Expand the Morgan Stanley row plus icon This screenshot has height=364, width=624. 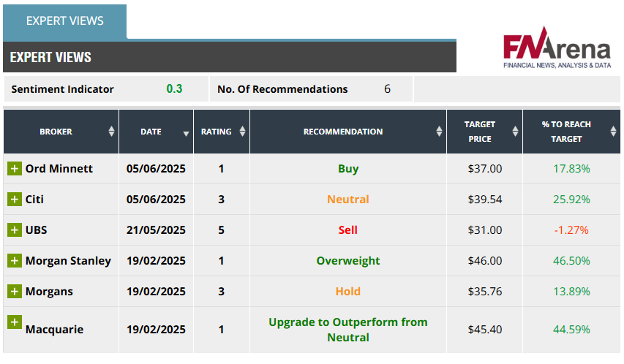[15, 261]
